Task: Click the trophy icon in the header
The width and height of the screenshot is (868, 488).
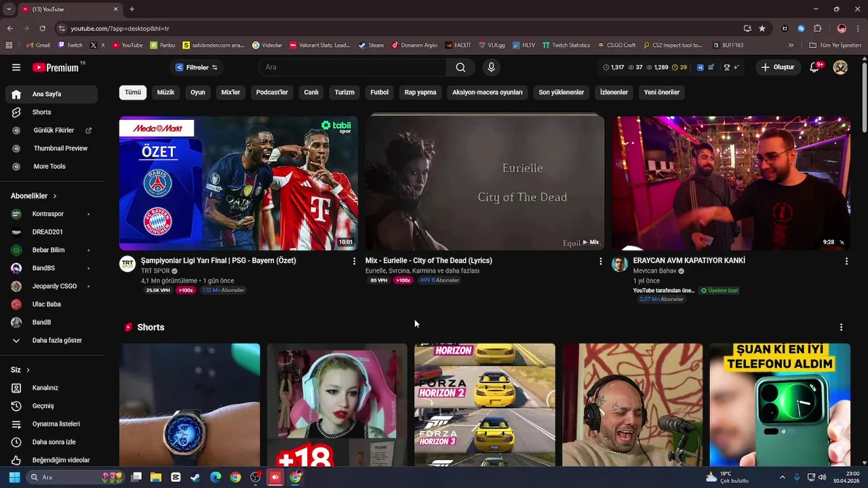Action: 727,67
